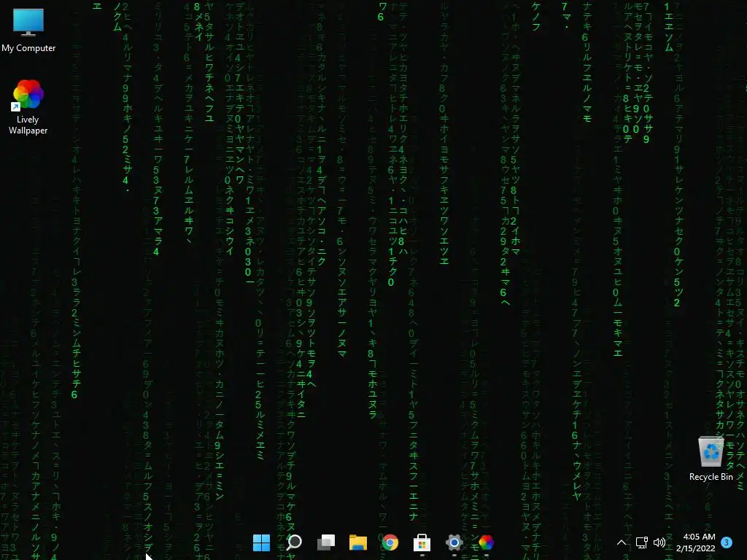Viewport: 747px width, 560px height.
Task: Open the Windows Start menu
Action: coord(261,542)
